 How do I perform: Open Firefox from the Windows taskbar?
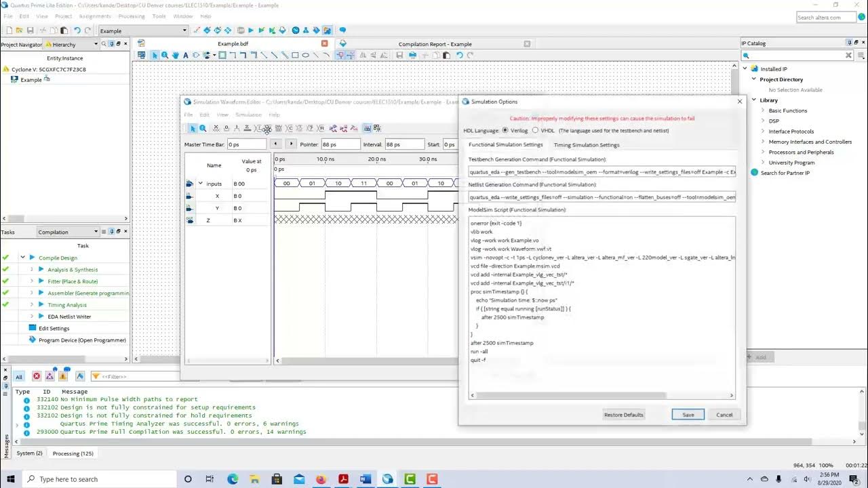click(x=321, y=479)
